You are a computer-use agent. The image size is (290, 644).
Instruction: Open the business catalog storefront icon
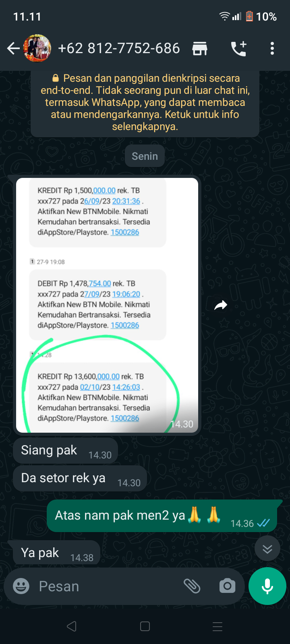point(200,49)
